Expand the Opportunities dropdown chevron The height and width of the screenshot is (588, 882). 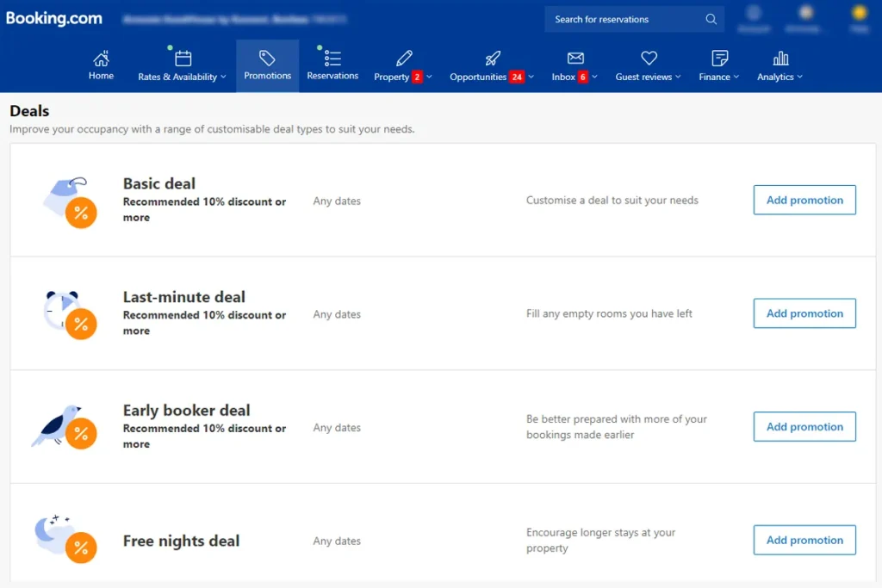click(531, 77)
